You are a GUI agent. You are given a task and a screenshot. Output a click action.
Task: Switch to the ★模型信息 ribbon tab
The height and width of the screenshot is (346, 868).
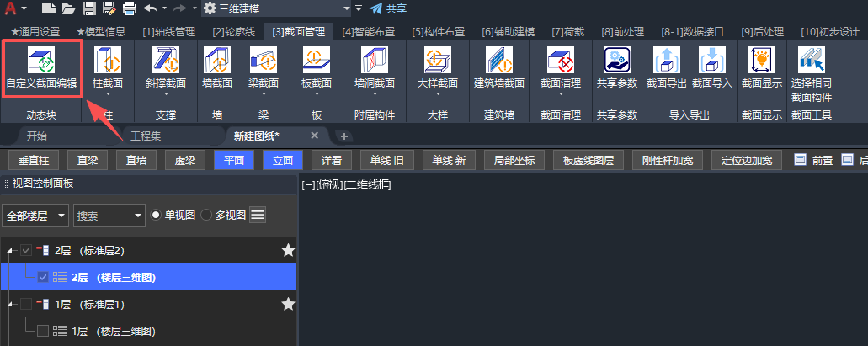(x=101, y=31)
